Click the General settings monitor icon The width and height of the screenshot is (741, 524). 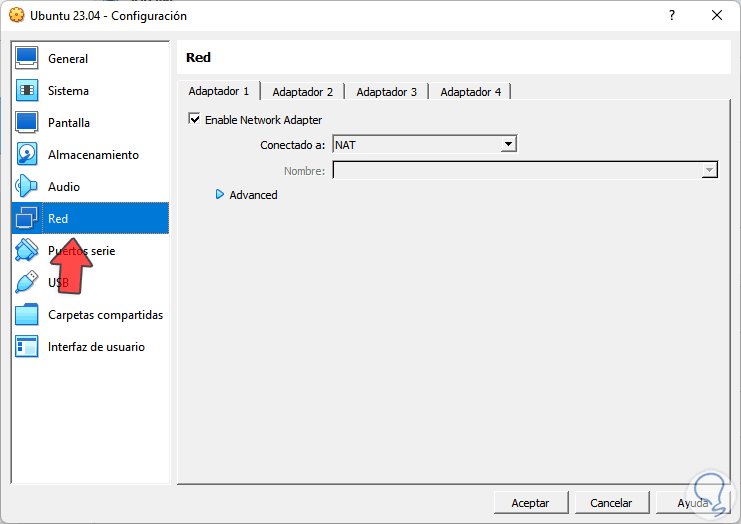point(27,59)
